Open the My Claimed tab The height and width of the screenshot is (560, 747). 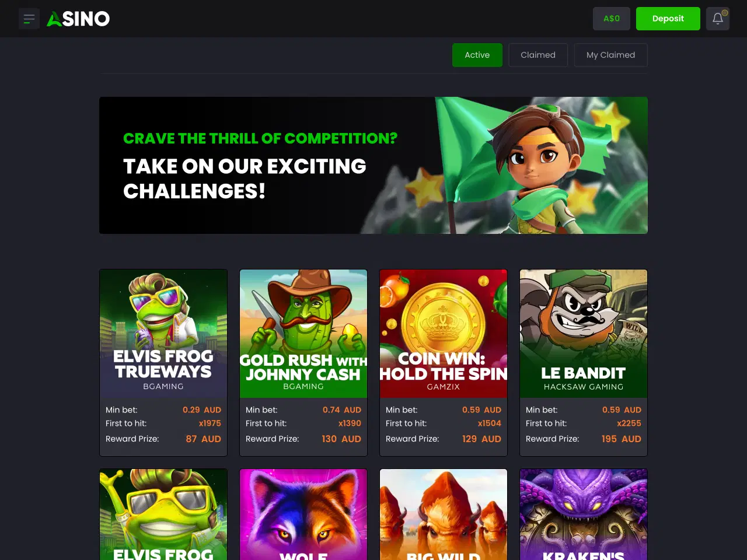click(x=611, y=55)
